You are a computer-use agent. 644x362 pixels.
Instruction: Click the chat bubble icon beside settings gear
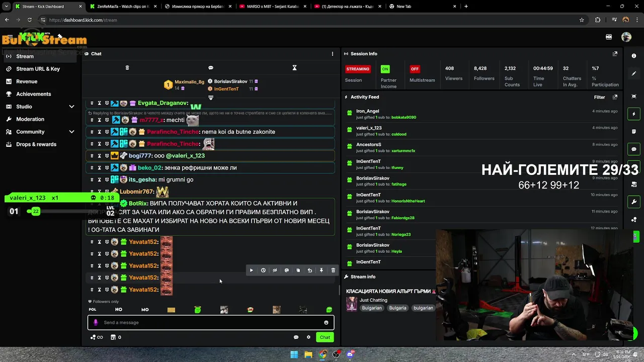coord(296,337)
